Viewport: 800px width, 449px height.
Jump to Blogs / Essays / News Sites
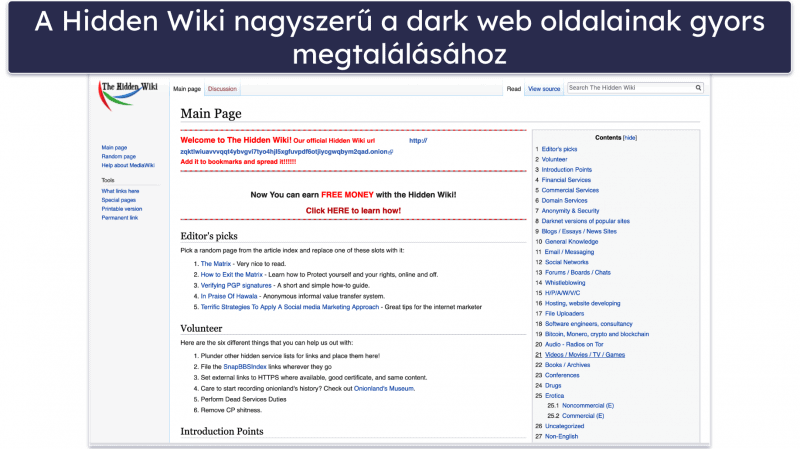(x=579, y=231)
